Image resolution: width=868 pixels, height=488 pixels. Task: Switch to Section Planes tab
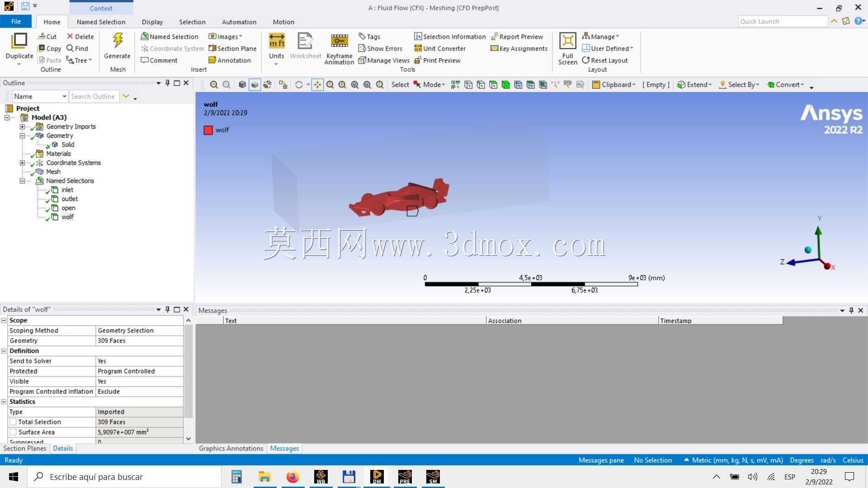click(25, 449)
